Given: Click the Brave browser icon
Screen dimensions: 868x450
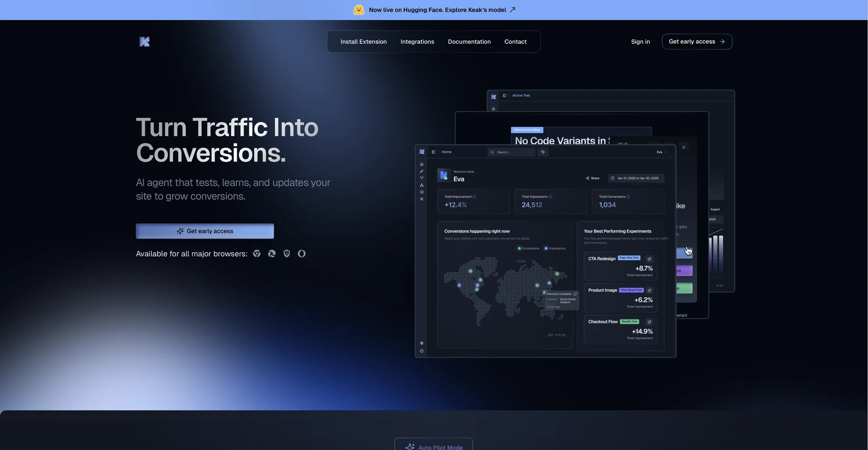Looking at the screenshot, I should click(x=287, y=253).
